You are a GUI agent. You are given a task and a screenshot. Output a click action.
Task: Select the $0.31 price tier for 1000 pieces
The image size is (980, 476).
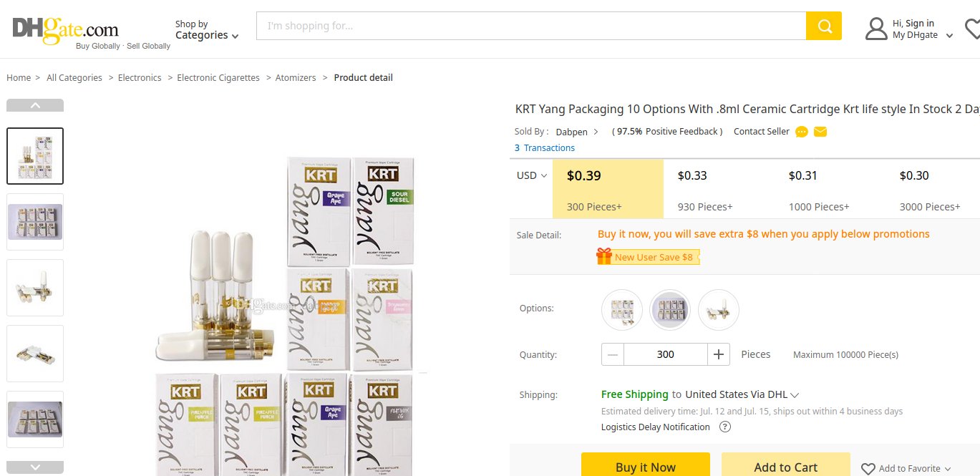tap(803, 188)
